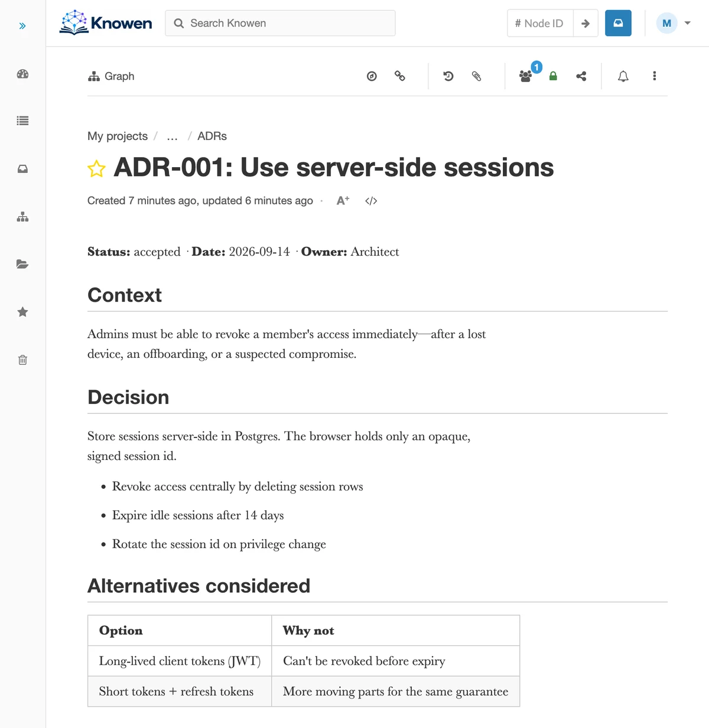Click the Context heading
The height and width of the screenshot is (728, 709).
pyautogui.click(x=125, y=295)
